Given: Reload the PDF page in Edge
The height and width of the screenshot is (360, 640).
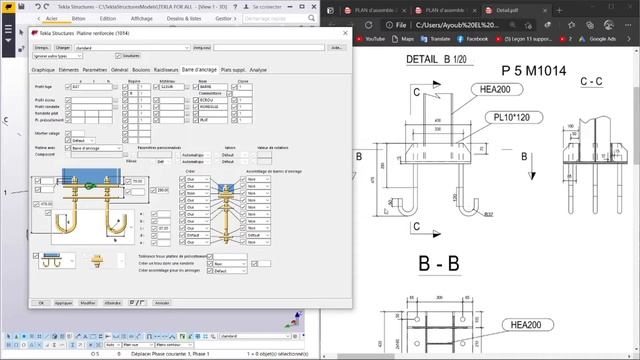Looking at the screenshot, I should click(368, 25).
